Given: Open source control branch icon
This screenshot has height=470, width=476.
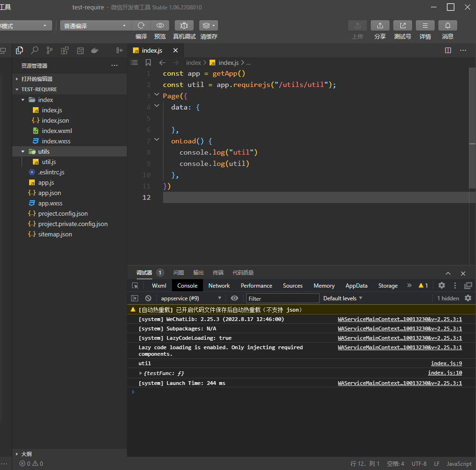Looking at the screenshot, I should 49,50.
